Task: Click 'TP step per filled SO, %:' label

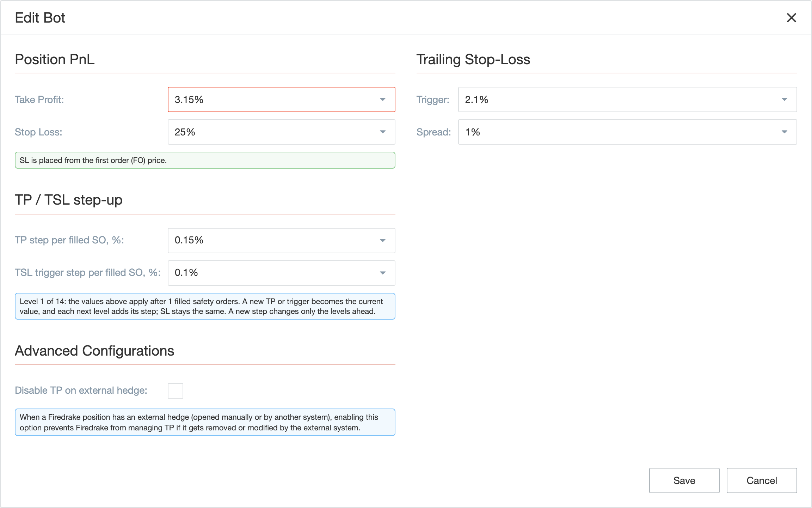Action: pyautogui.click(x=69, y=240)
